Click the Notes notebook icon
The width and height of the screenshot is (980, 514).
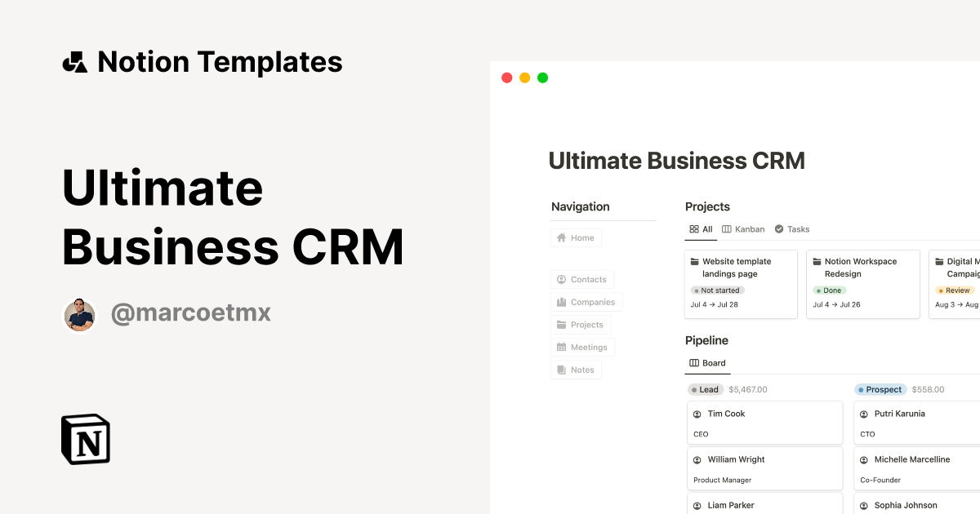pyautogui.click(x=561, y=370)
